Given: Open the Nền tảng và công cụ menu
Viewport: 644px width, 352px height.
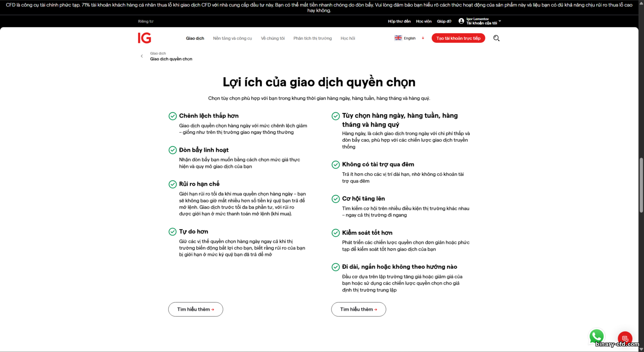Looking at the screenshot, I should (232, 38).
